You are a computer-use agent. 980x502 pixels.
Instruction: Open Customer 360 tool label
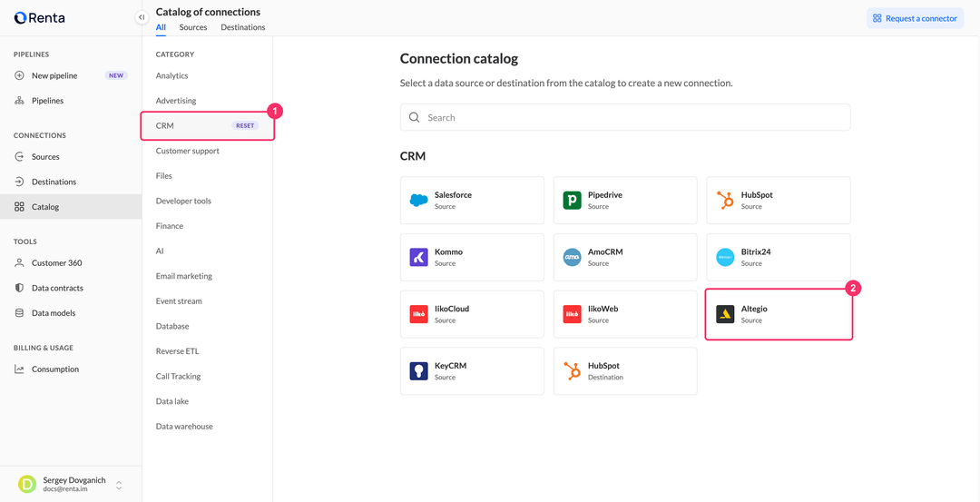coord(57,263)
